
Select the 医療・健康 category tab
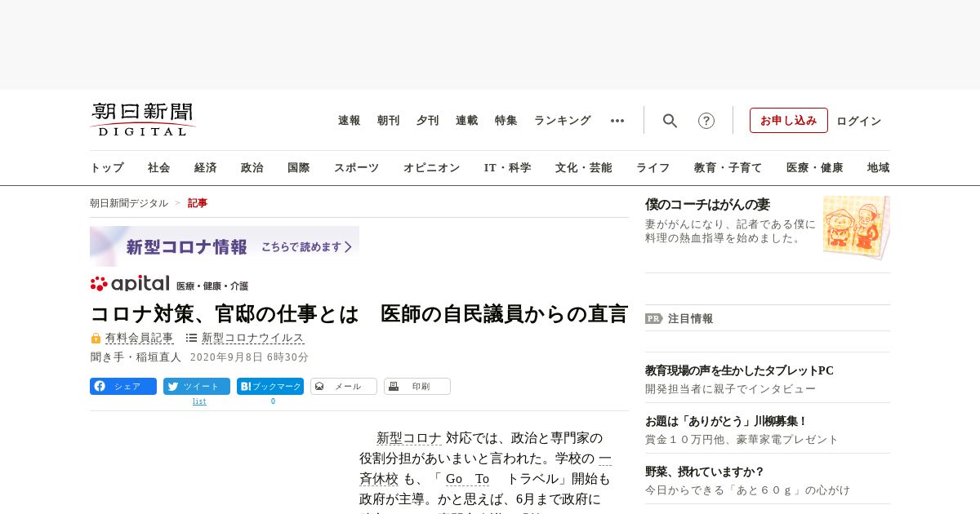click(x=815, y=168)
